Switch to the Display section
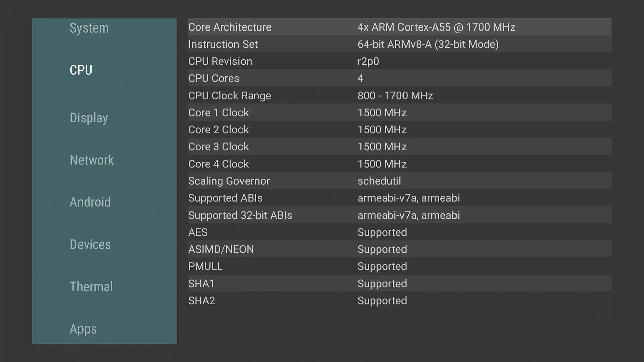644x362 pixels. pos(89,118)
